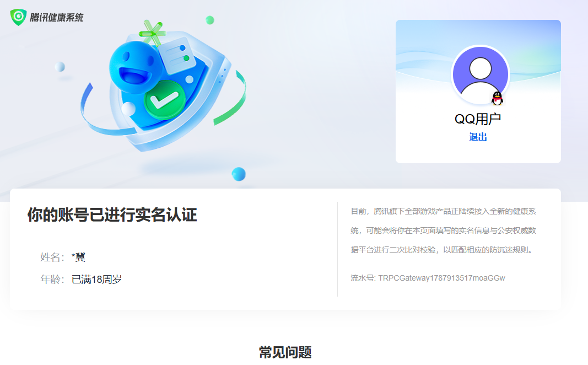Click the notice line starting with 统，可能会将你
Screen dimensions: 588x365
[443, 230]
